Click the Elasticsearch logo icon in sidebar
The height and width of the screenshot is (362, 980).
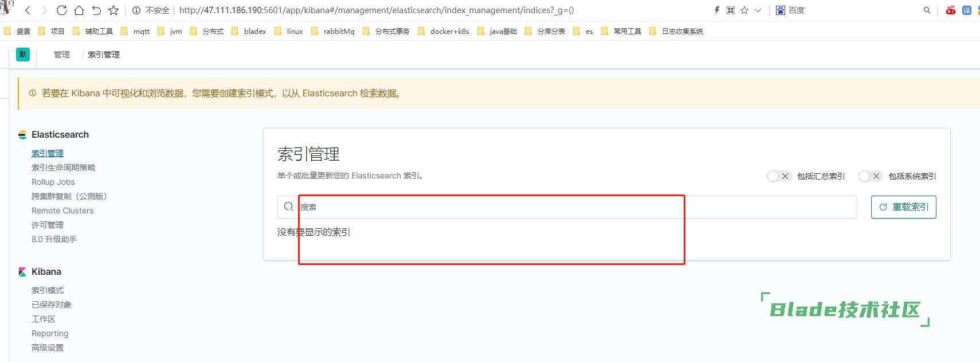(x=22, y=135)
